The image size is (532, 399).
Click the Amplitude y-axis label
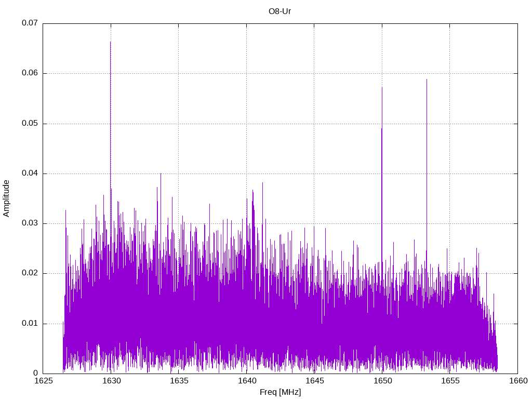point(6,198)
